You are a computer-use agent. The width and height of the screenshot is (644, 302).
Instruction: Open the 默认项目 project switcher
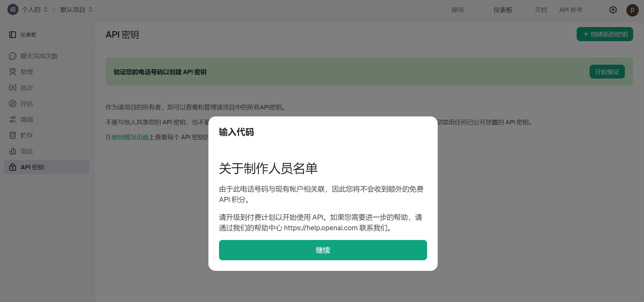[76, 10]
